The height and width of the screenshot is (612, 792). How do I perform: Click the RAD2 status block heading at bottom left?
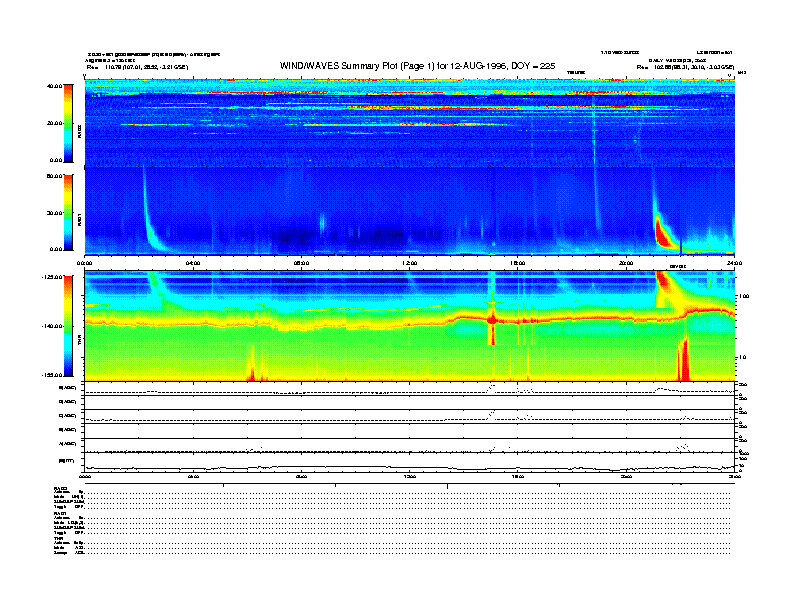pyautogui.click(x=61, y=489)
